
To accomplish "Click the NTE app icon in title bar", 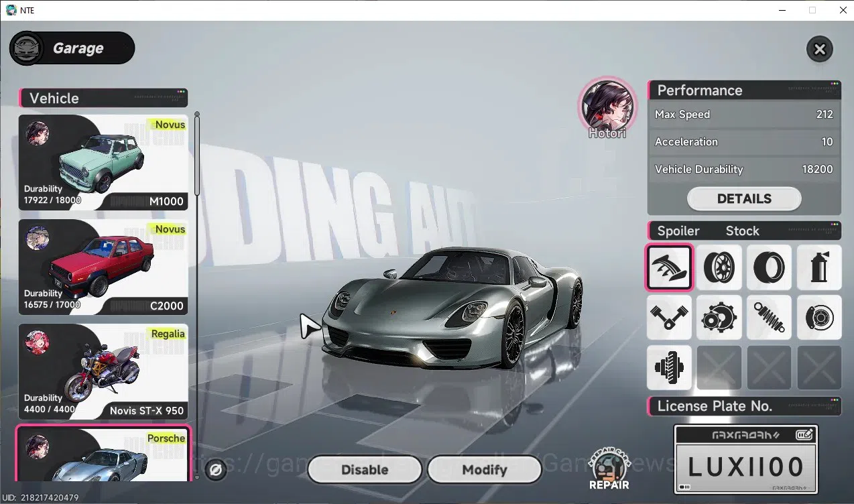I will 11,10.
